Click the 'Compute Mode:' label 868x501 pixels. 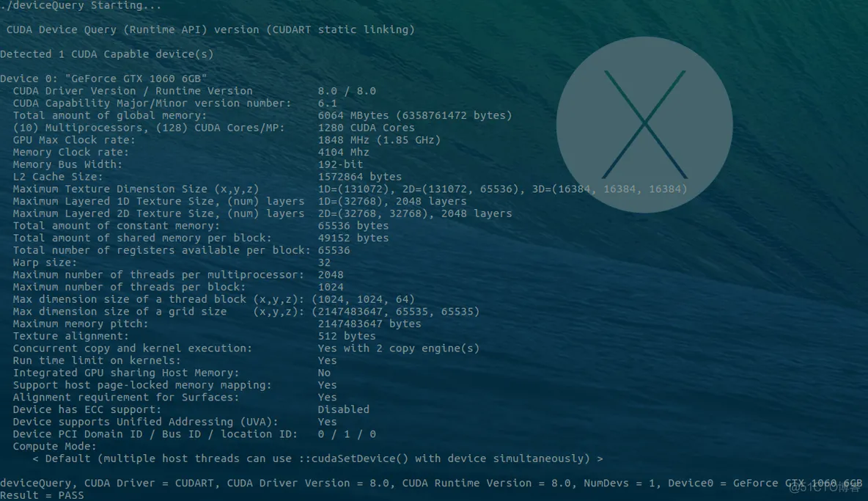[55, 446]
